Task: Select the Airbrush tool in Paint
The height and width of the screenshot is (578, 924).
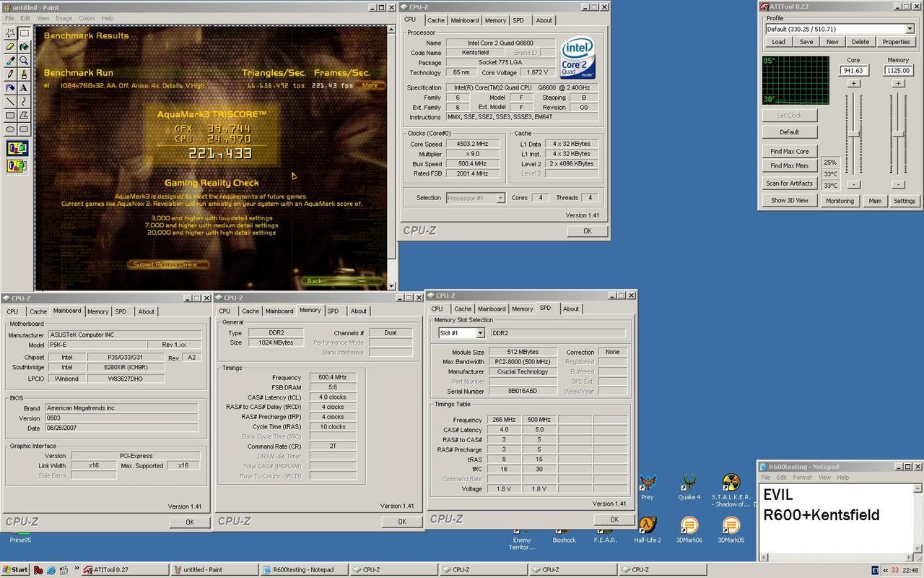Action: (10, 88)
